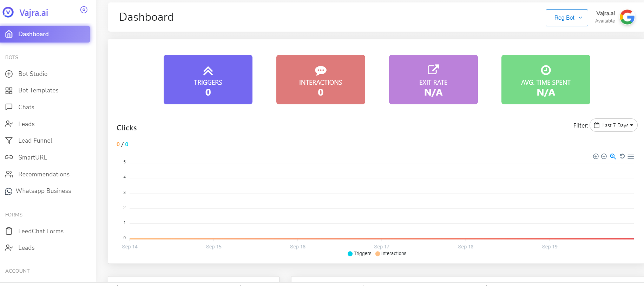Open the chart hamburger menu icon

tap(631, 156)
